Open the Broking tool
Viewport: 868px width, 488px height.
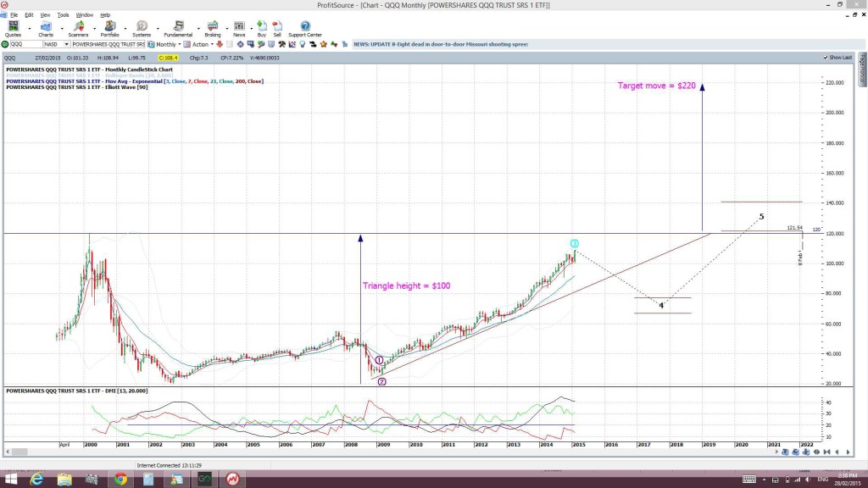click(x=213, y=28)
